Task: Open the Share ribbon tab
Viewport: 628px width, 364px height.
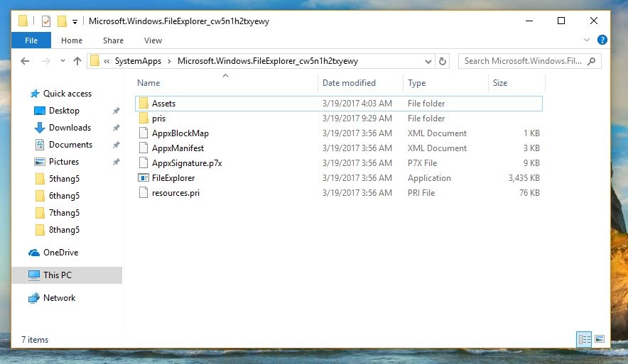Action: coord(114,40)
